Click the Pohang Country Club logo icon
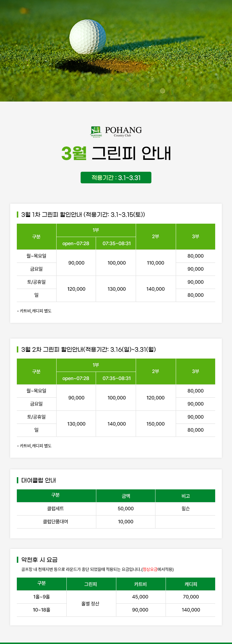232x644 pixels. pyautogui.click(x=96, y=132)
